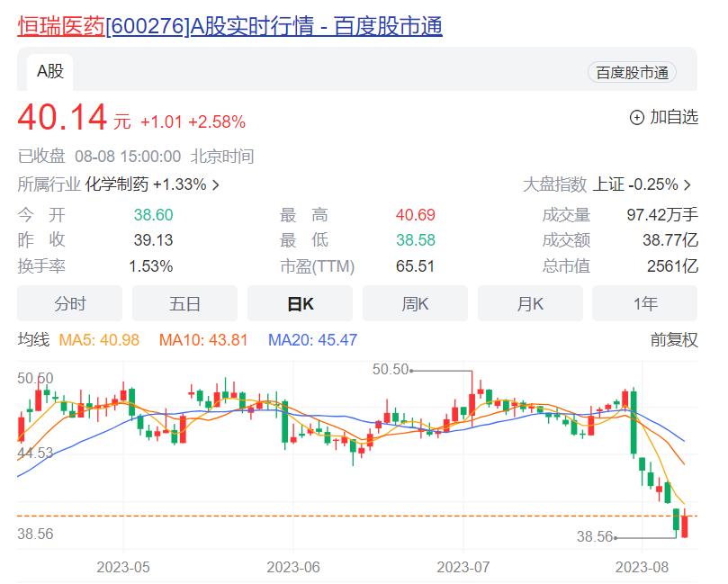Click the 2023-05 date axis label
This screenshot has width=728, height=584.
pyautogui.click(x=123, y=567)
